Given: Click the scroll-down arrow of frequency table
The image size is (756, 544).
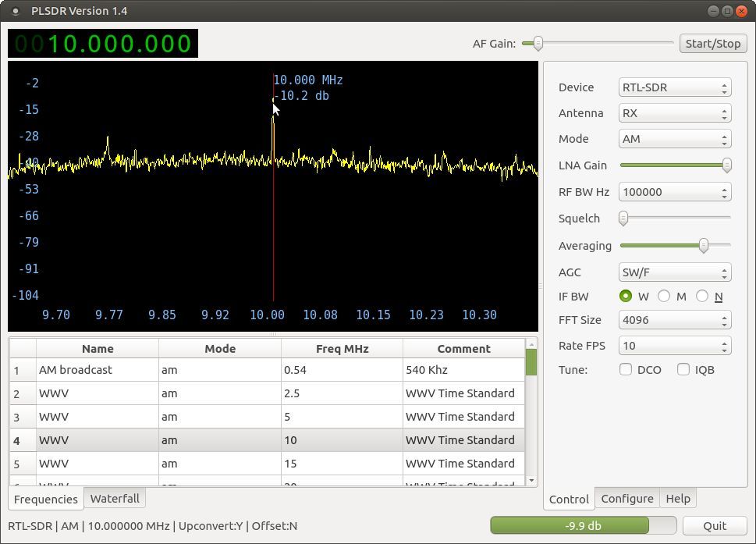Looking at the screenshot, I should click(x=531, y=481).
